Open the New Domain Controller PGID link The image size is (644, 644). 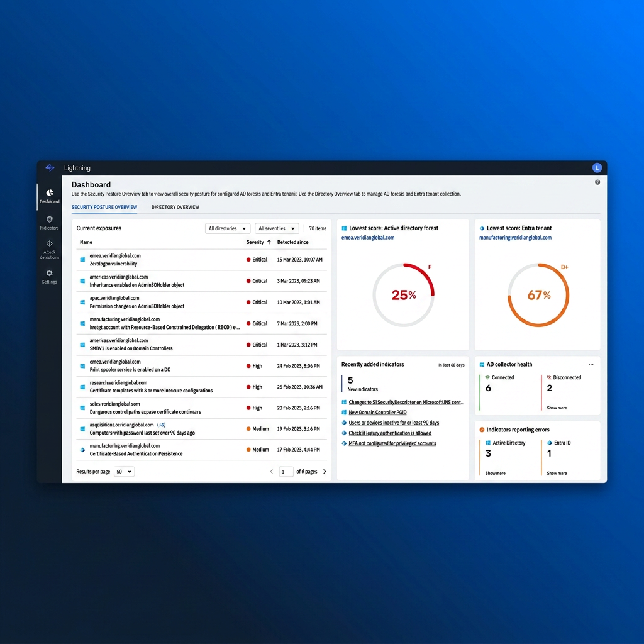click(x=377, y=412)
